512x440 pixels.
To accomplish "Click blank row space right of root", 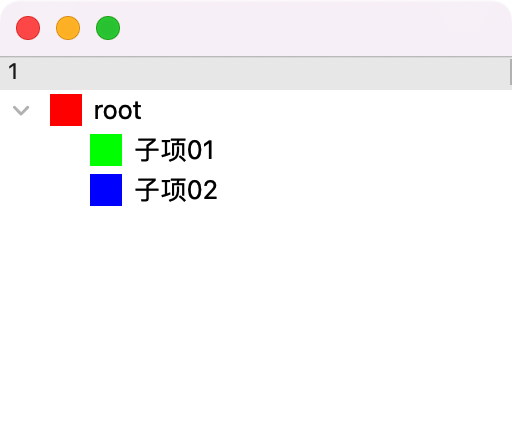I will point(327,110).
